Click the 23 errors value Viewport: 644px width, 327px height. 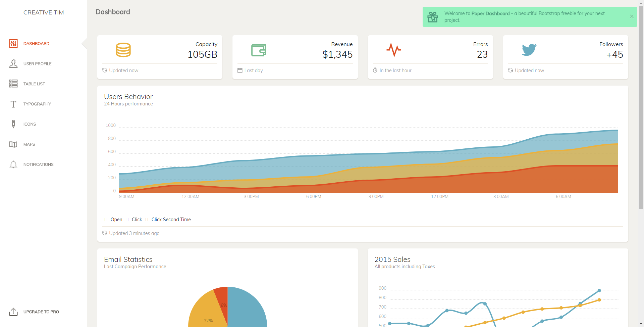(482, 54)
